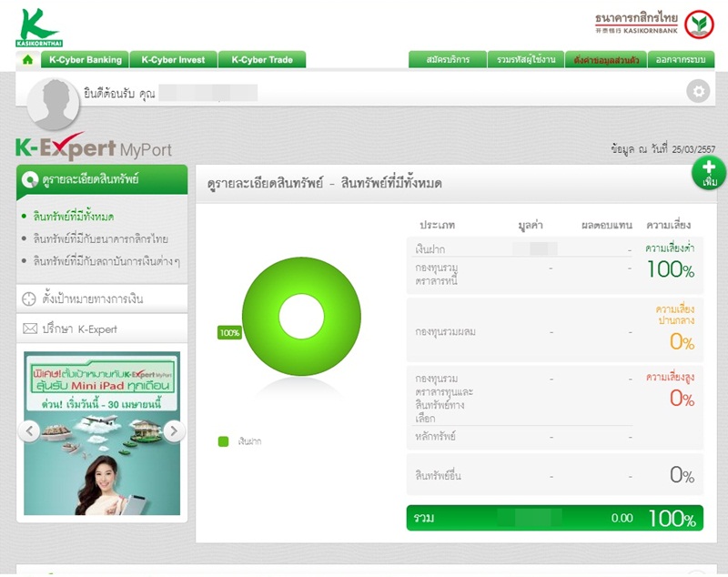Screen dimensions: 728x577
Task: Click the date text 25/03/2557
Action: [693, 149]
